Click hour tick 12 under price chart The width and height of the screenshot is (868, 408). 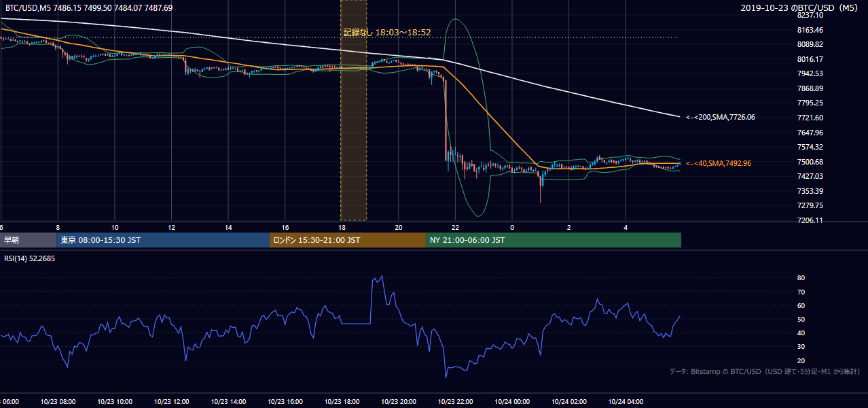[171, 227]
